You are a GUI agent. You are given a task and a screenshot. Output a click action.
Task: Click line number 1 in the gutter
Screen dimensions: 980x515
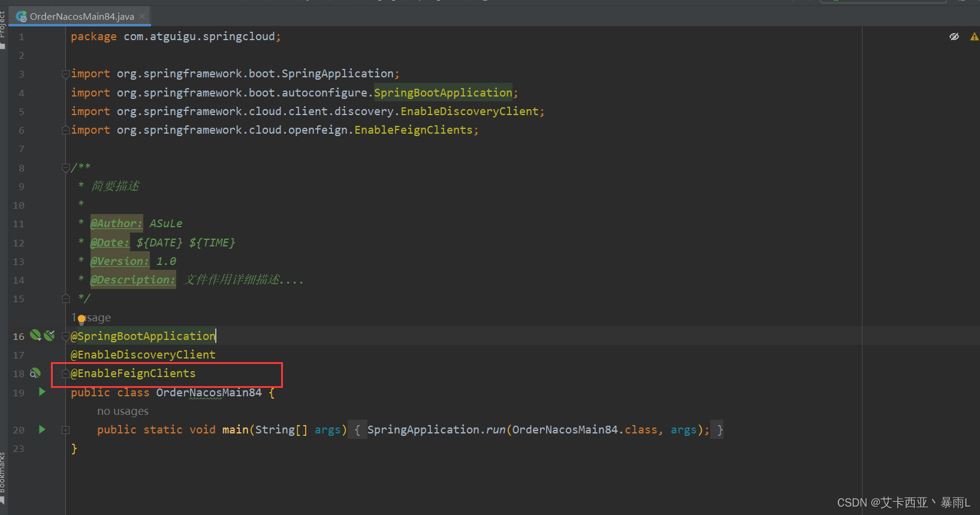coord(22,37)
